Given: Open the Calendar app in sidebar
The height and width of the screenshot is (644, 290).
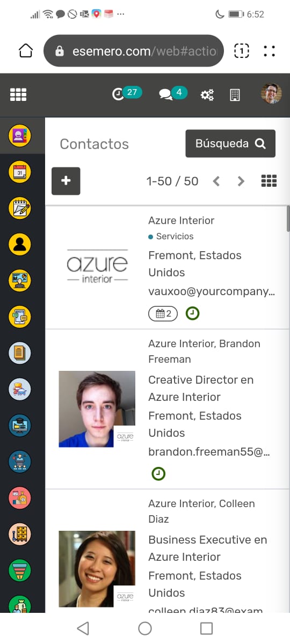Looking at the screenshot, I should [x=20, y=172].
